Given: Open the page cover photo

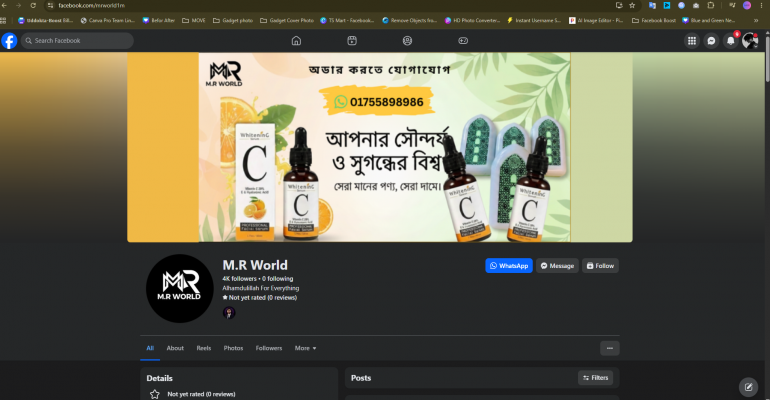Looking at the screenshot, I should point(380,147).
